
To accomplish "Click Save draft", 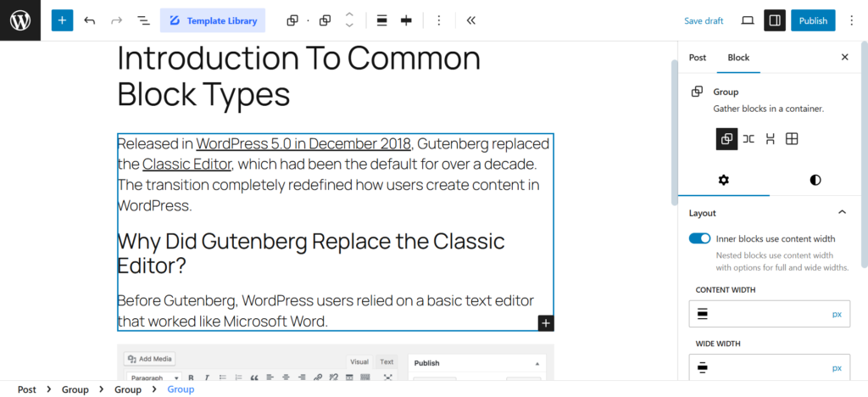I will coord(704,20).
